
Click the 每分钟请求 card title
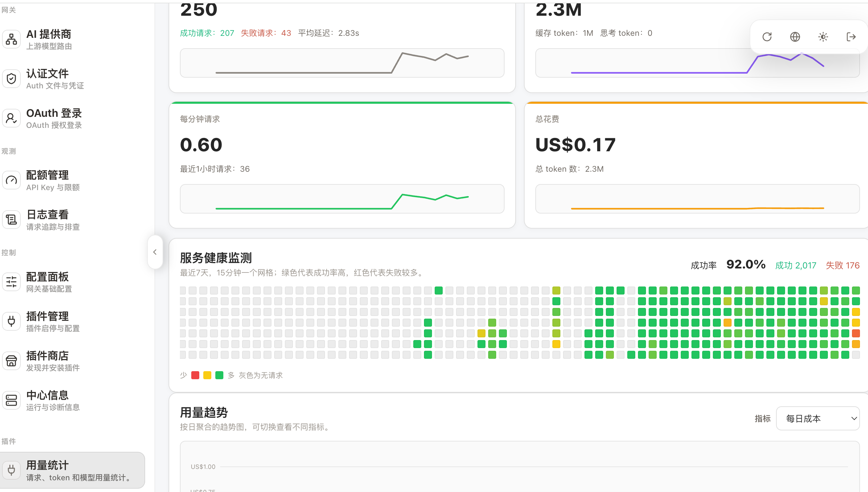(x=200, y=119)
